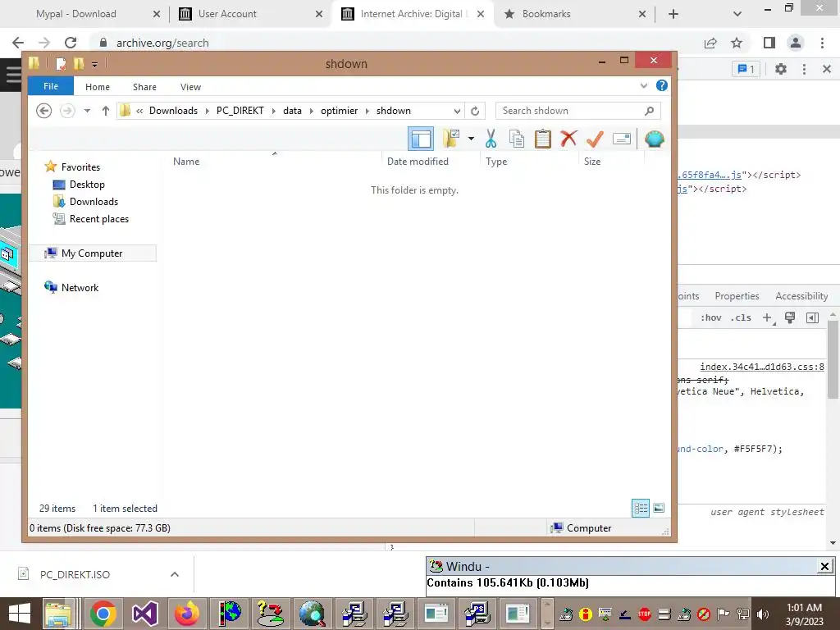Open the File ribbon tab
840x630 pixels.
tap(51, 86)
